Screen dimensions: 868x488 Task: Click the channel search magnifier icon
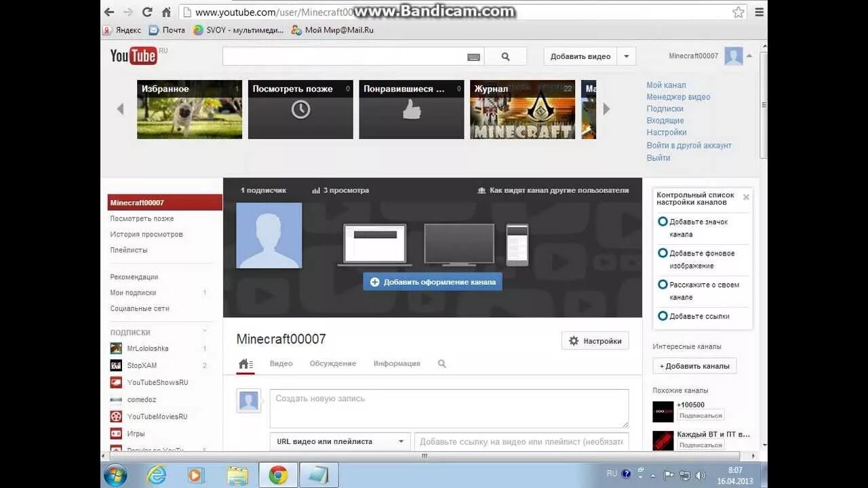point(441,364)
